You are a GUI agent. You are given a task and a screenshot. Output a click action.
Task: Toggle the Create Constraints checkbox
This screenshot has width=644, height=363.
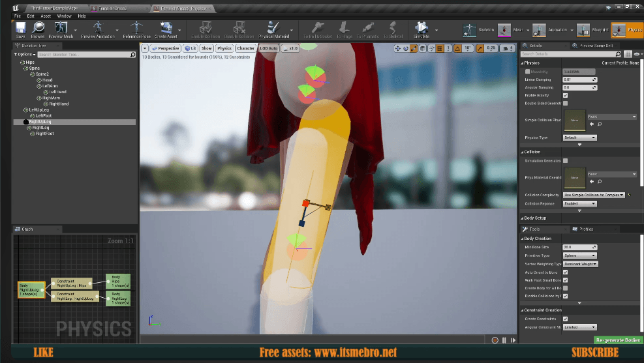tap(565, 319)
